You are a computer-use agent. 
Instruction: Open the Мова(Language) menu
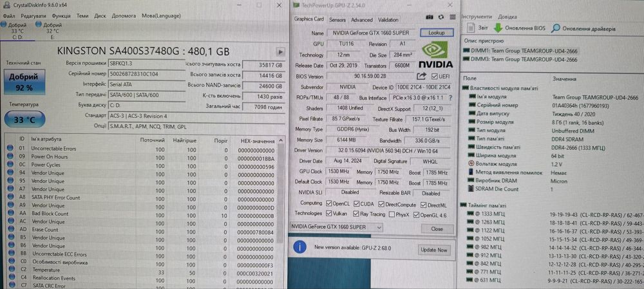pos(161,15)
